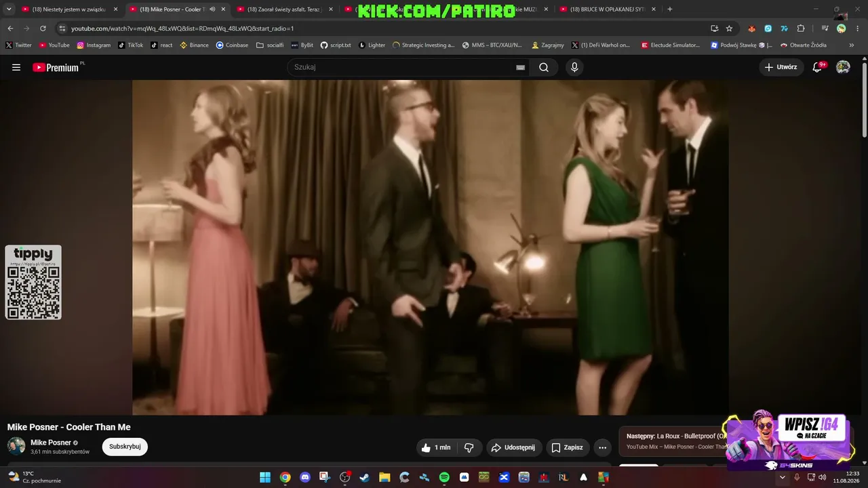Open the account avatar menu
This screenshot has height=488, width=868.
click(843, 67)
